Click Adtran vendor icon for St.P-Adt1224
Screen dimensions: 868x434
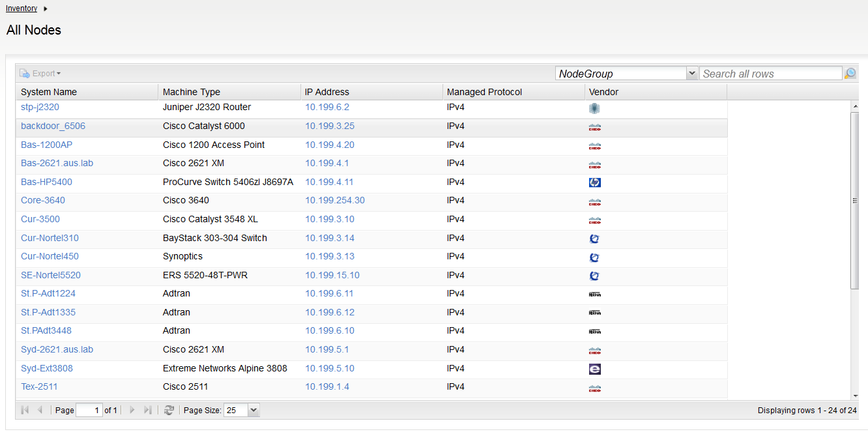tap(594, 295)
